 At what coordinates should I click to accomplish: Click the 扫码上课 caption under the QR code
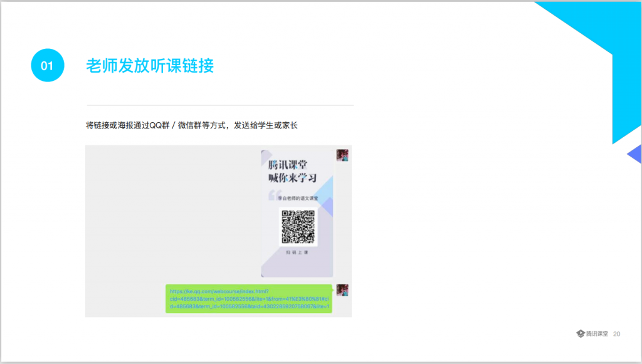coord(297,252)
